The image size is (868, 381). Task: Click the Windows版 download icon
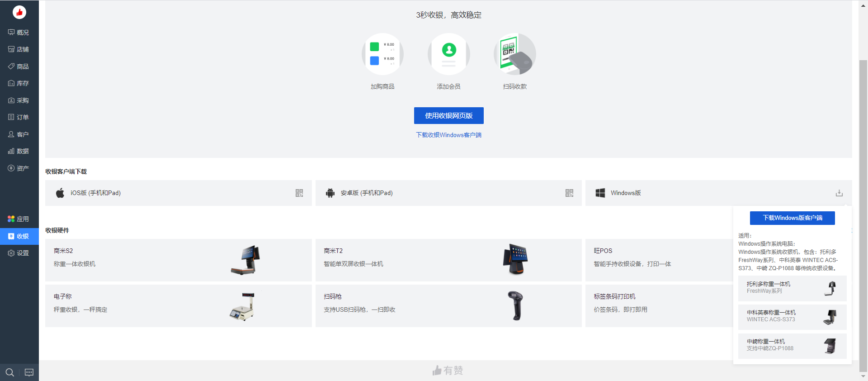click(839, 193)
